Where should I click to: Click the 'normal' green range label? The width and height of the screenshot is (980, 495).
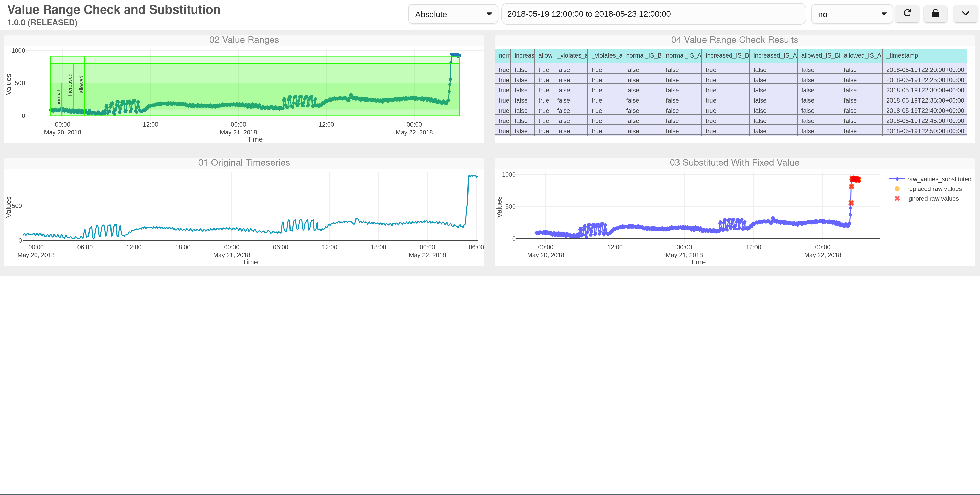pos(58,98)
